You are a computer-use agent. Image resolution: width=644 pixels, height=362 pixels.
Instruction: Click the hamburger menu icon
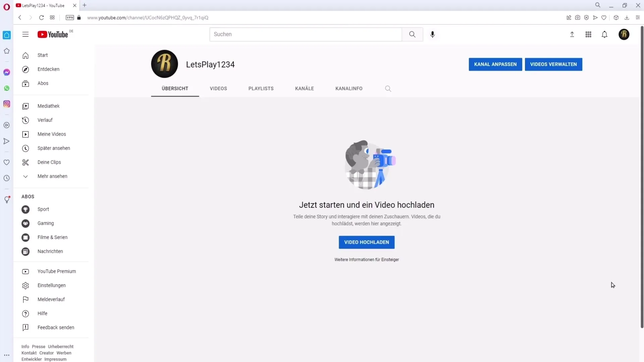[x=25, y=34]
